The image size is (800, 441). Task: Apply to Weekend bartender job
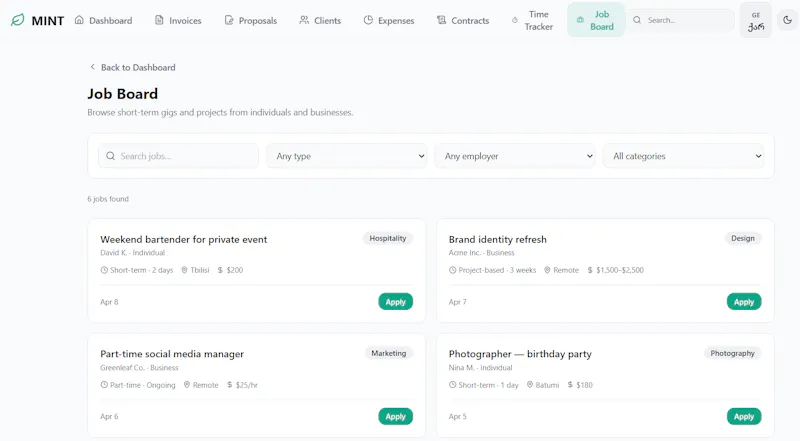point(395,302)
